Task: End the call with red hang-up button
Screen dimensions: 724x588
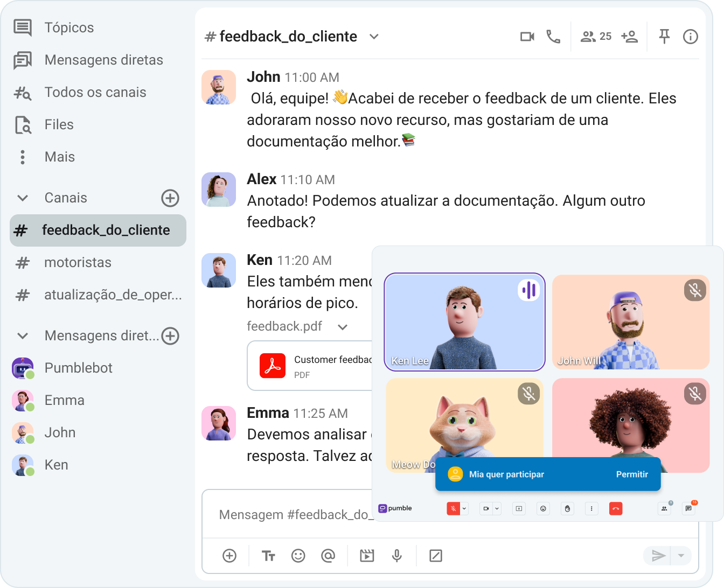Action: coord(616,508)
